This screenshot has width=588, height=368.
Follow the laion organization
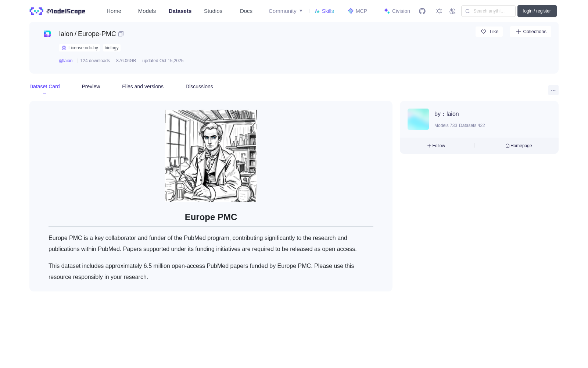tap(436, 146)
